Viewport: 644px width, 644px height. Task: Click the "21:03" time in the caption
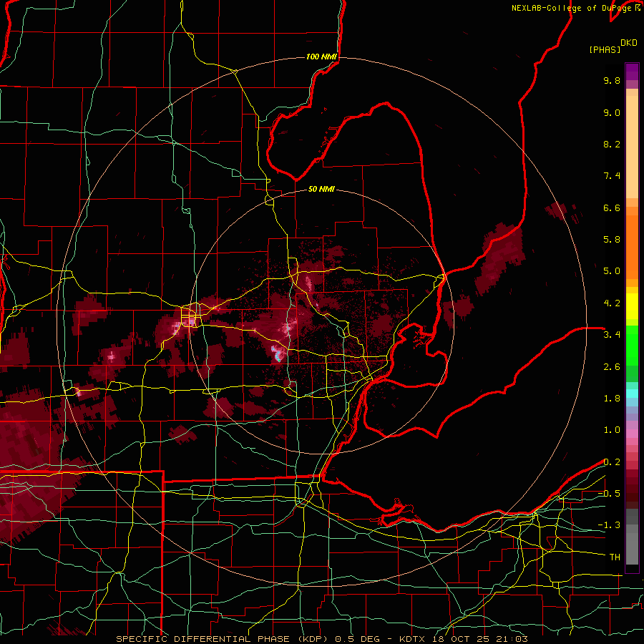(512, 639)
